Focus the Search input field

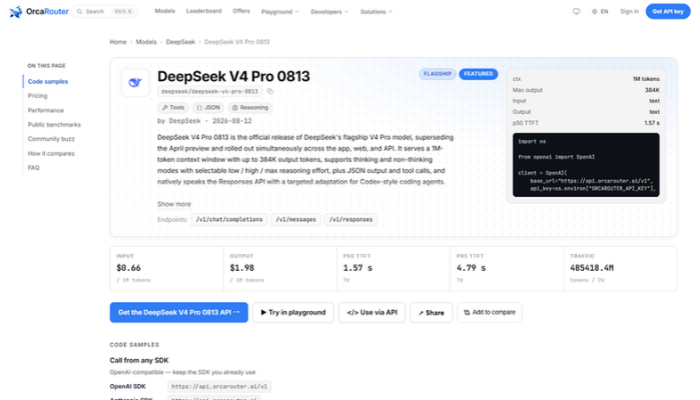104,12
